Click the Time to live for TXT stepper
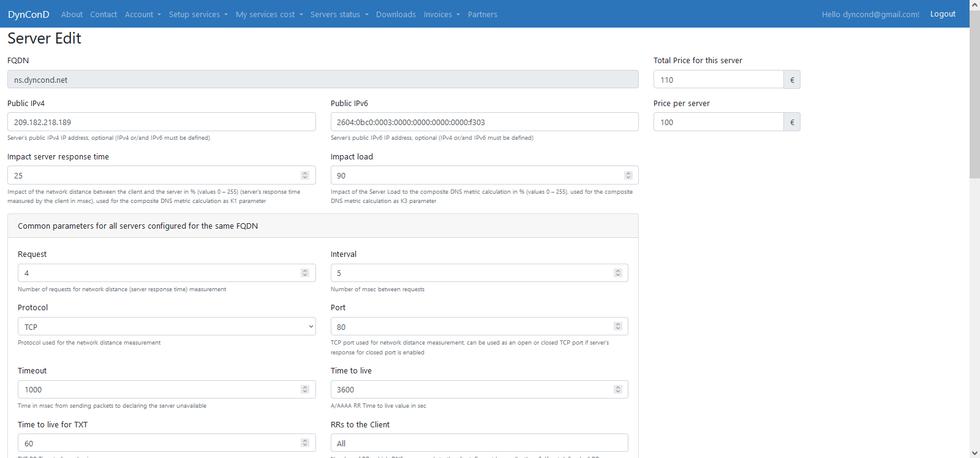 [305, 443]
